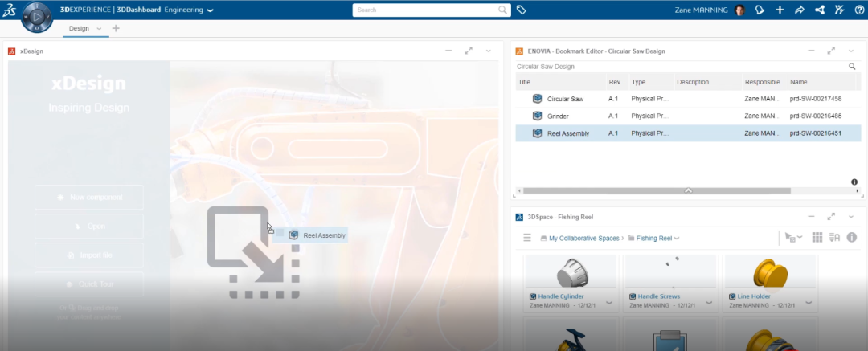Viewport: 868px width, 351px height.
Task: Click Open button in xDesign
Action: (89, 226)
